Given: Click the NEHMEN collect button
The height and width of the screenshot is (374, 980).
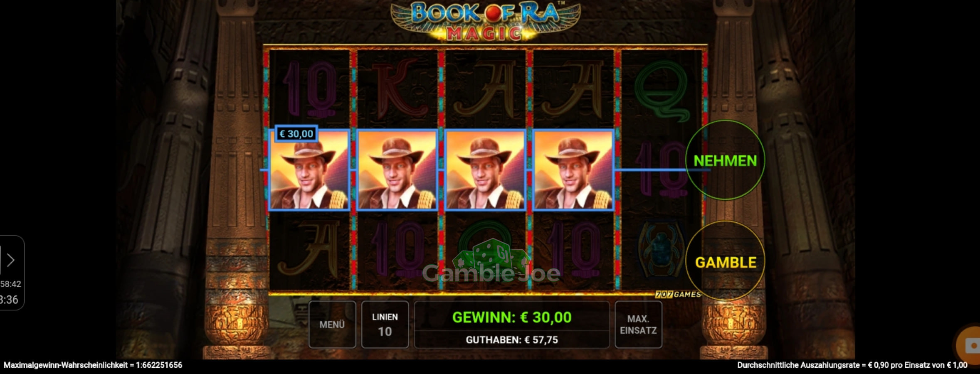Looking at the screenshot, I should tap(725, 160).
